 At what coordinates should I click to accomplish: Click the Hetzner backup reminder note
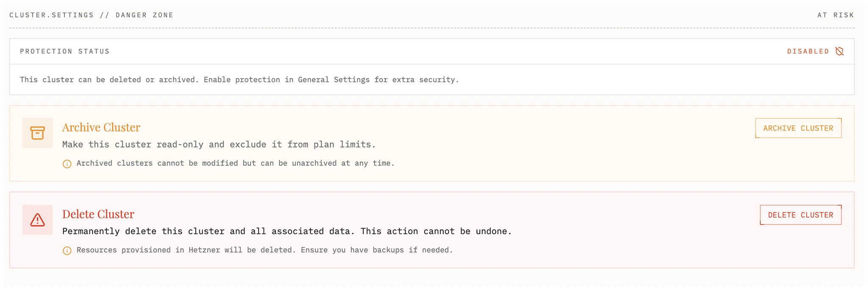tap(264, 250)
